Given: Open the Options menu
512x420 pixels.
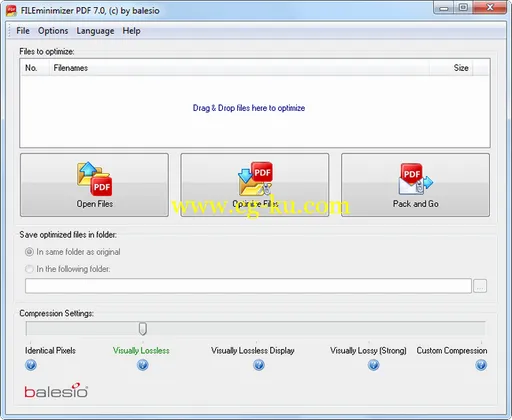Looking at the screenshot, I should [53, 31].
